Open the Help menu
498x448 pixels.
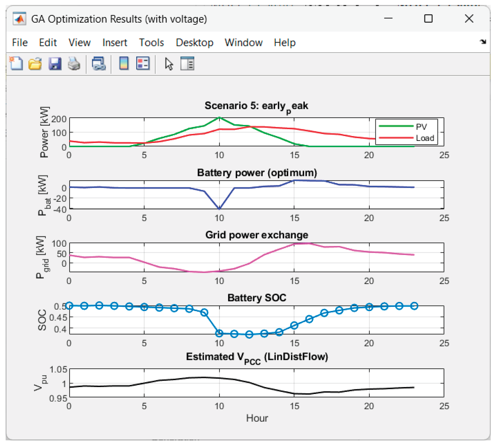(284, 43)
